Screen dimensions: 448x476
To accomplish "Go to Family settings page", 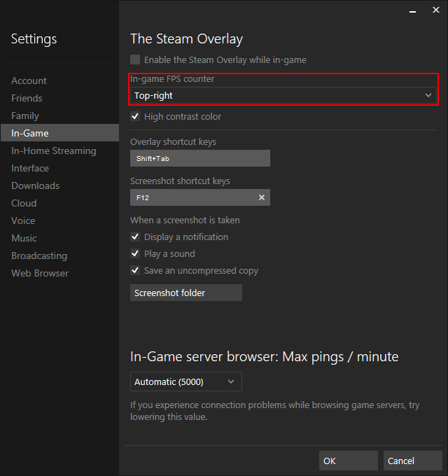I will click(25, 116).
